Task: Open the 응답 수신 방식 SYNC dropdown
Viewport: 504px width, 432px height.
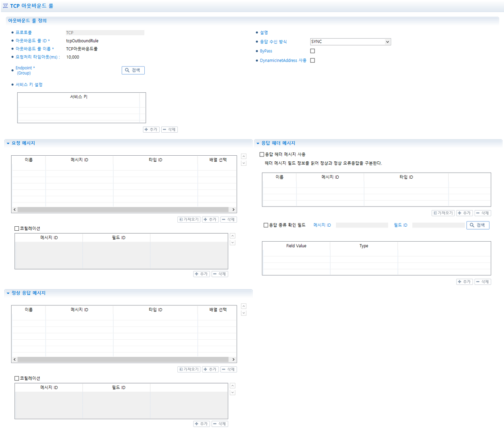Action: pos(350,42)
